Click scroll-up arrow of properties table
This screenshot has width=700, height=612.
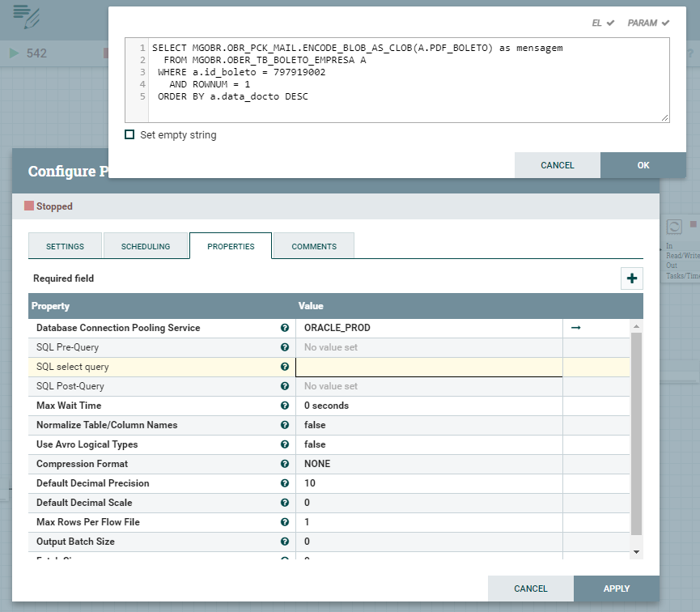pyautogui.click(x=637, y=326)
